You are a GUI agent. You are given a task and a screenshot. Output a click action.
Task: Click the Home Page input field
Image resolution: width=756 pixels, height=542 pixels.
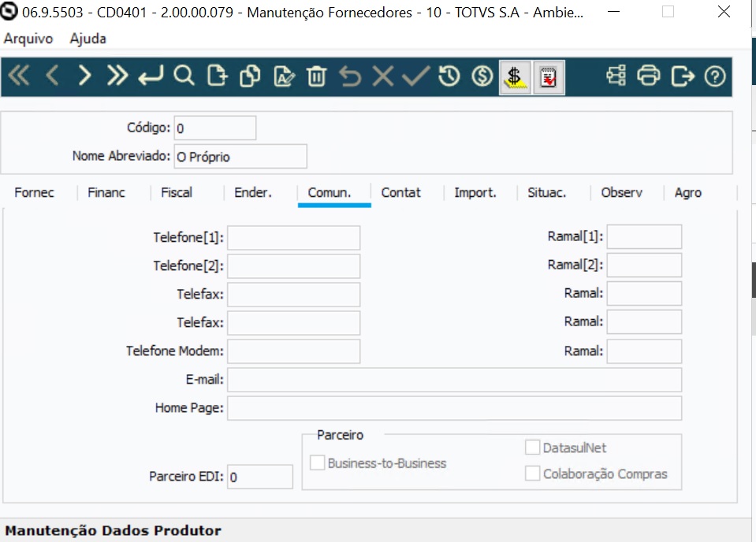tap(455, 408)
